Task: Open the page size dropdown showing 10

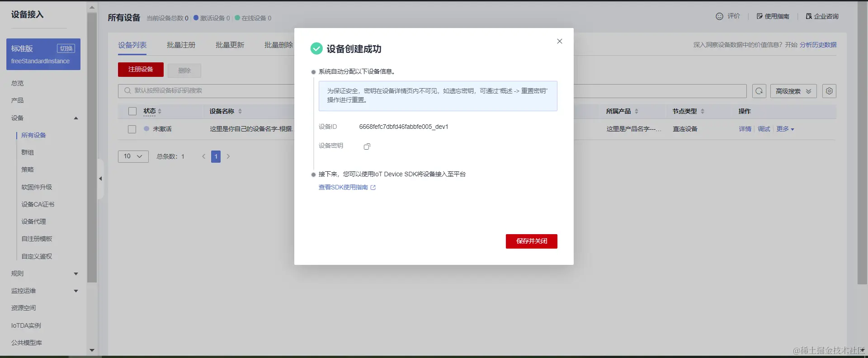Action: [x=133, y=156]
